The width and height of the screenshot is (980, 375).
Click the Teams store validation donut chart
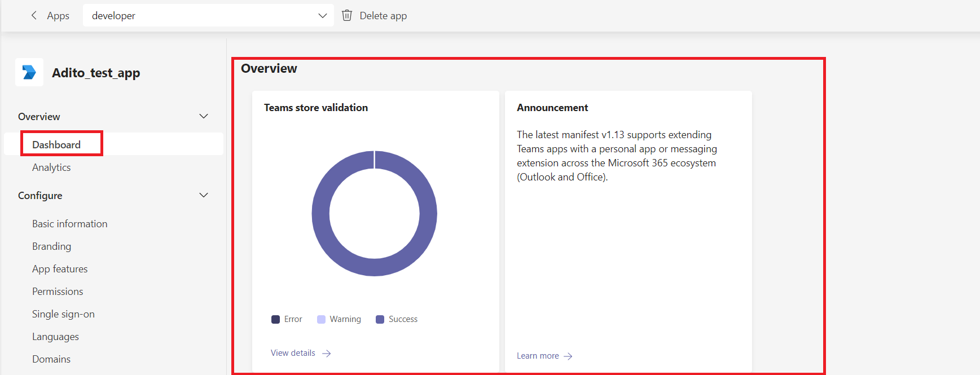375,214
